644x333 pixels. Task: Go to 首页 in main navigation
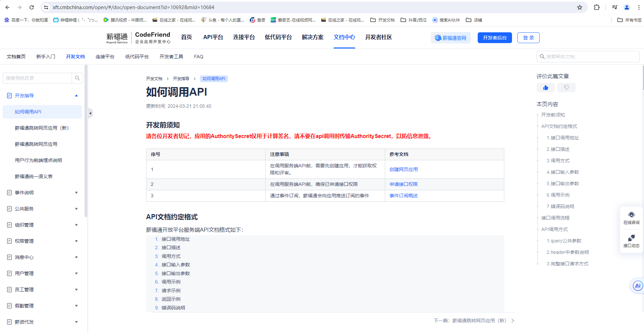(187, 37)
